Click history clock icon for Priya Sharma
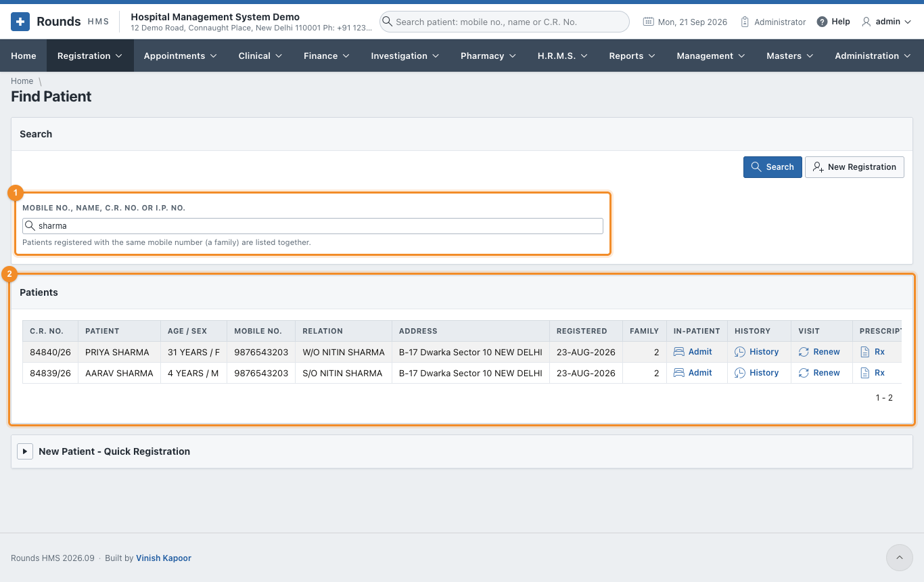924x582 pixels. 740,352
